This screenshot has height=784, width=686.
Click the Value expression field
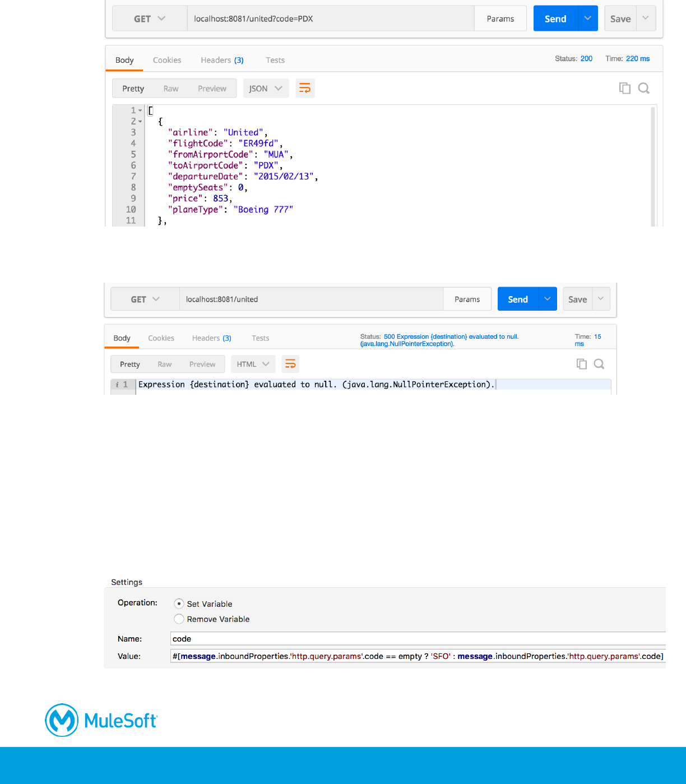click(x=418, y=656)
